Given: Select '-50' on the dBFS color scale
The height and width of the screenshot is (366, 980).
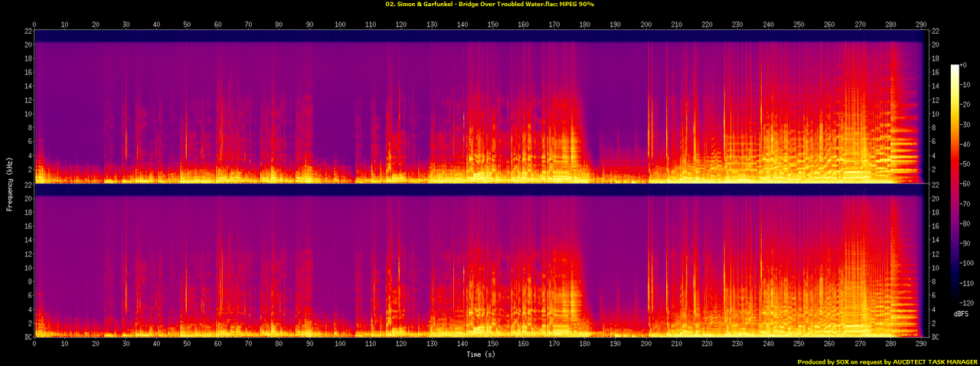Looking at the screenshot, I should pos(966,165).
